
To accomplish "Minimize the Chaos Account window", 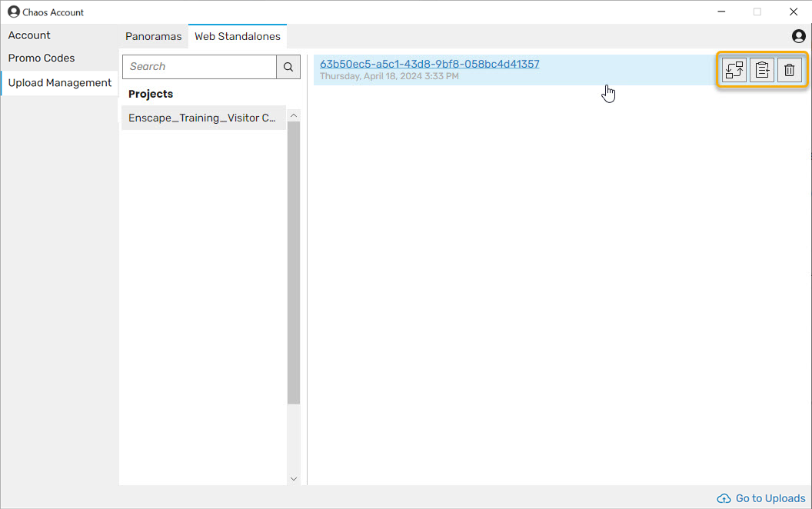I will click(720, 12).
